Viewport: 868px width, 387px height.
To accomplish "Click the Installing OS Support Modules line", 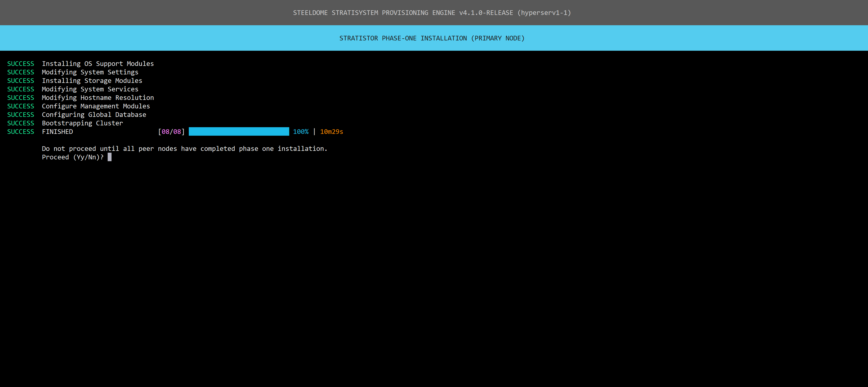I will click(x=98, y=64).
